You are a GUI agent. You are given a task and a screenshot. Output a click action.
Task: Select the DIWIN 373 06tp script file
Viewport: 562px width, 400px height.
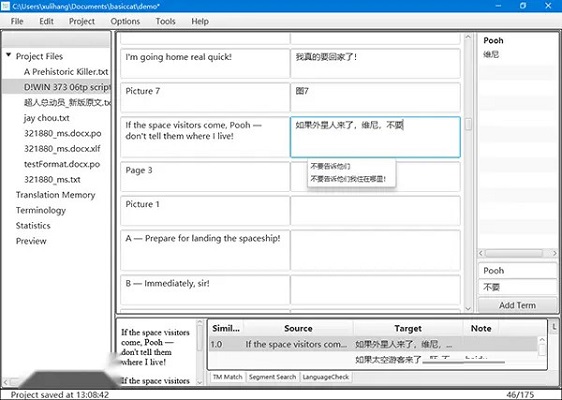pyautogui.click(x=67, y=87)
